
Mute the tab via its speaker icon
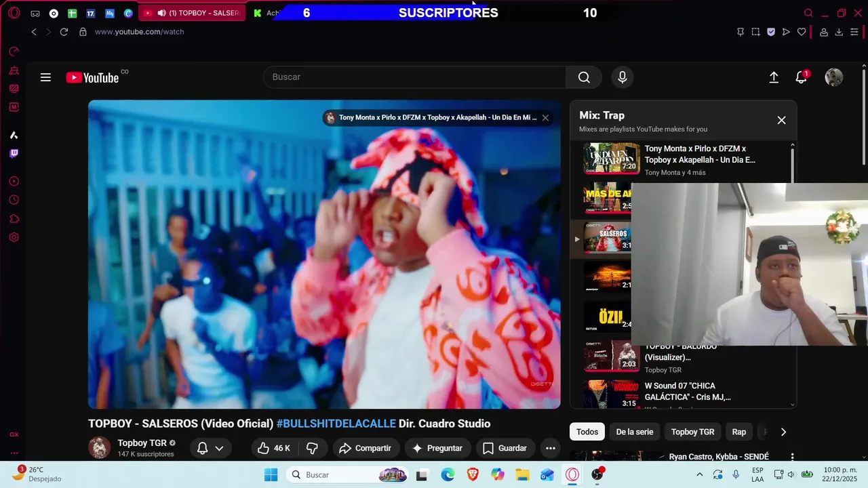click(x=161, y=13)
